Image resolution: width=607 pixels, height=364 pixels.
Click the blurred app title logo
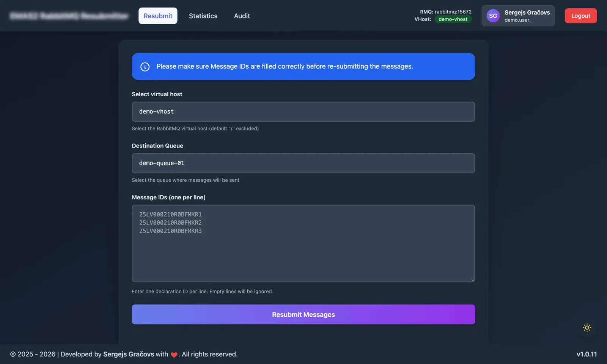[x=69, y=16]
